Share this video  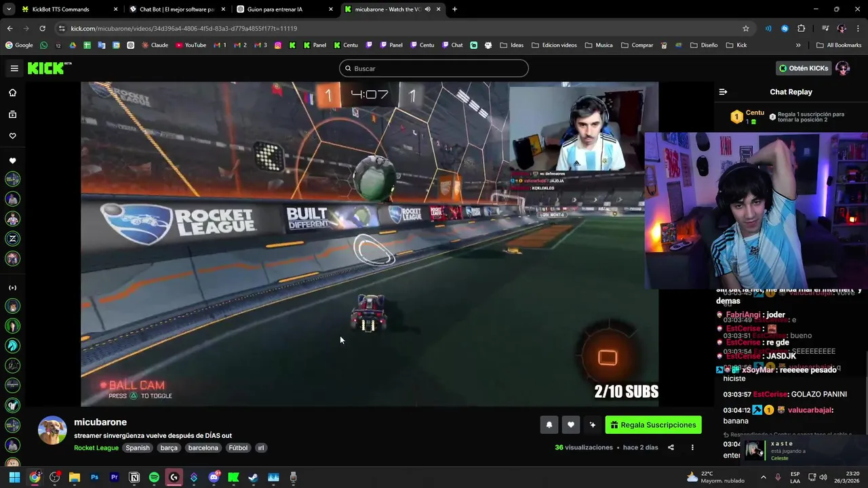671,447
